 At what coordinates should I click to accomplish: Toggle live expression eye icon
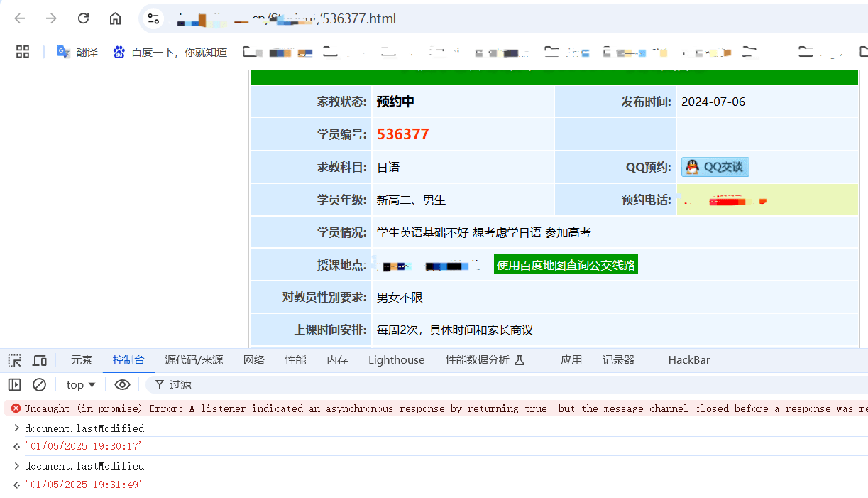[122, 384]
